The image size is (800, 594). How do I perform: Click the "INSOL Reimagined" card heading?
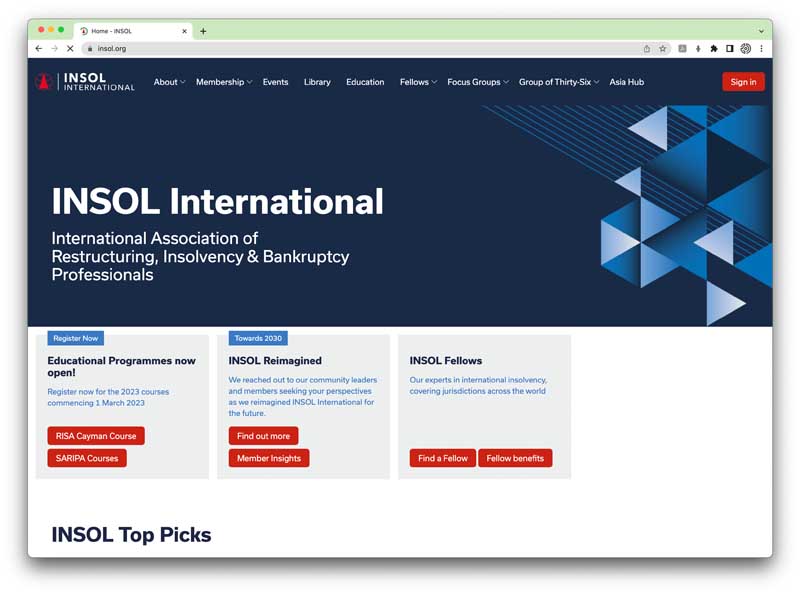(275, 361)
